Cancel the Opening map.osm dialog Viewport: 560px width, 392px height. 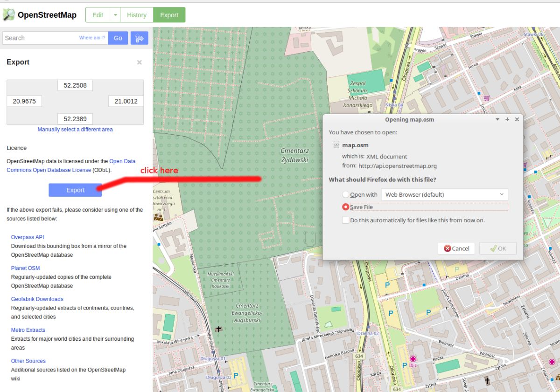[456, 248]
